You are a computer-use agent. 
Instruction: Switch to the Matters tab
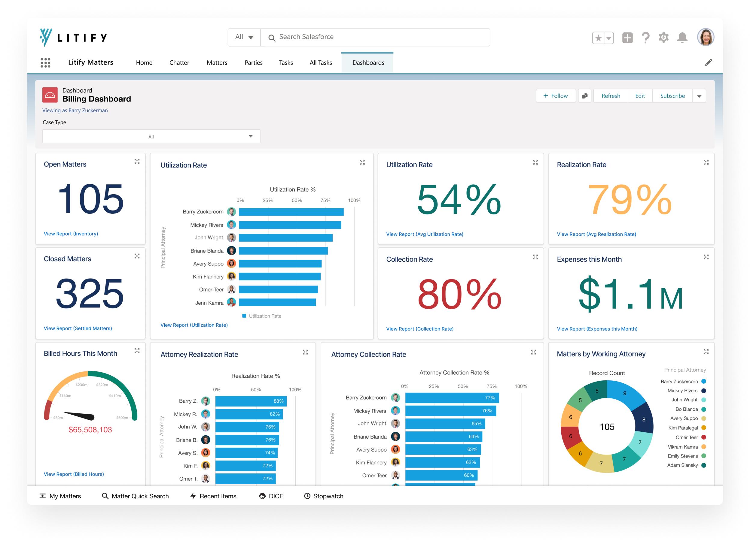[x=217, y=63]
